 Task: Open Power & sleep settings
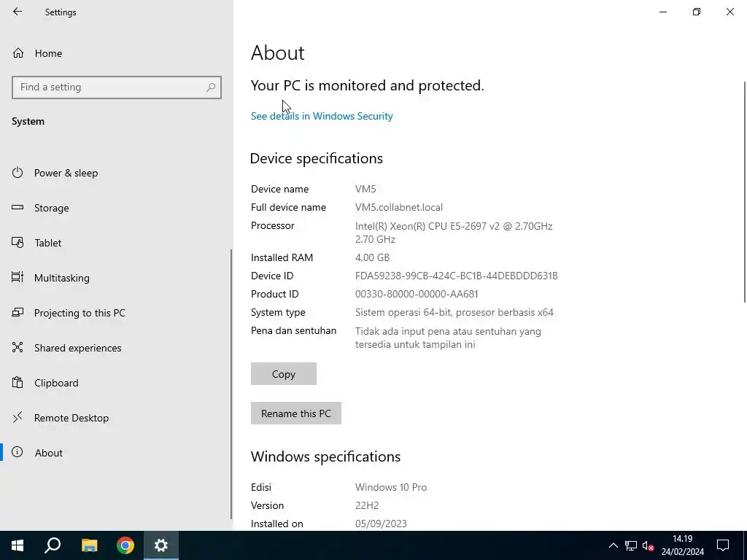point(117,173)
